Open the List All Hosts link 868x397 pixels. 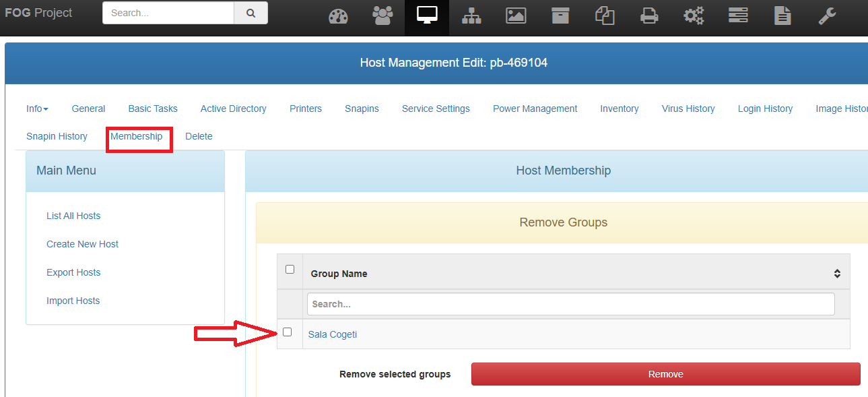(73, 216)
